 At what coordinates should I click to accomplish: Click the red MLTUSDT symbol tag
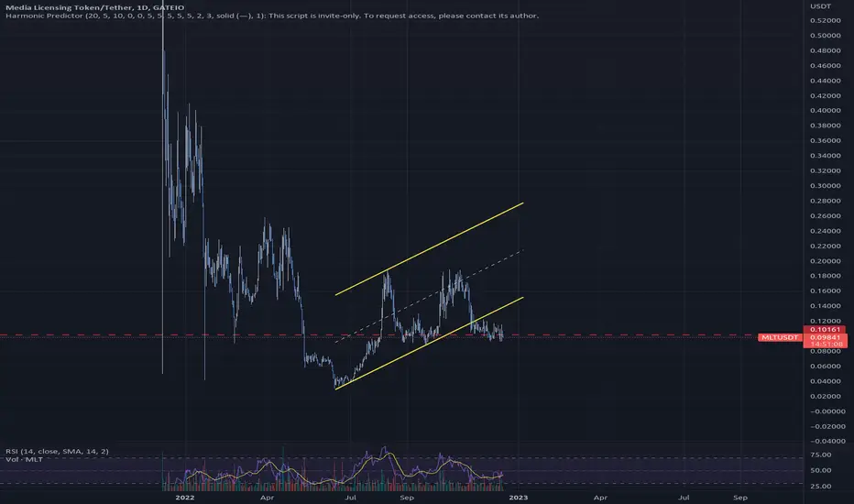(780, 337)
